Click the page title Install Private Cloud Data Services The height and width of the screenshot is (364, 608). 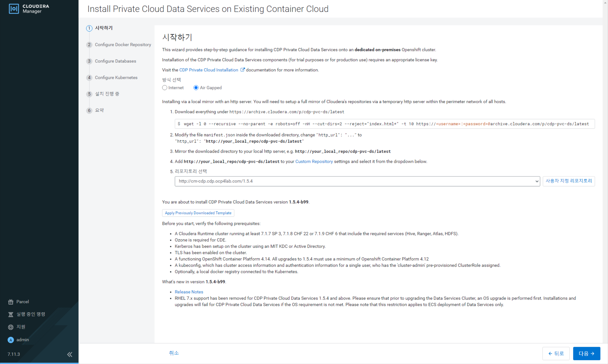tap(208, 9)
